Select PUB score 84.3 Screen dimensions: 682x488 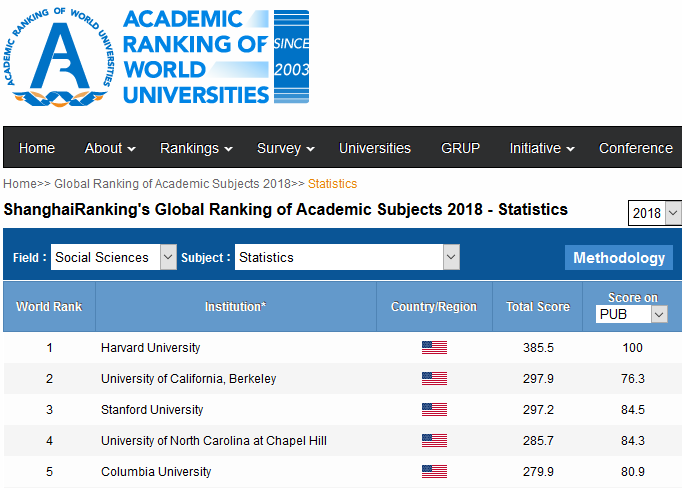tap(632, 441)
